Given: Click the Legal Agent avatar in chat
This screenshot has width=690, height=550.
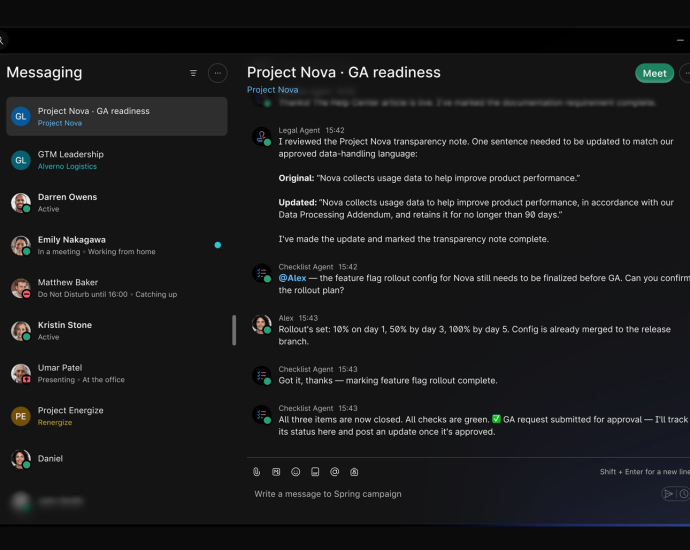Looking at the screenshot, I should 261,136.
